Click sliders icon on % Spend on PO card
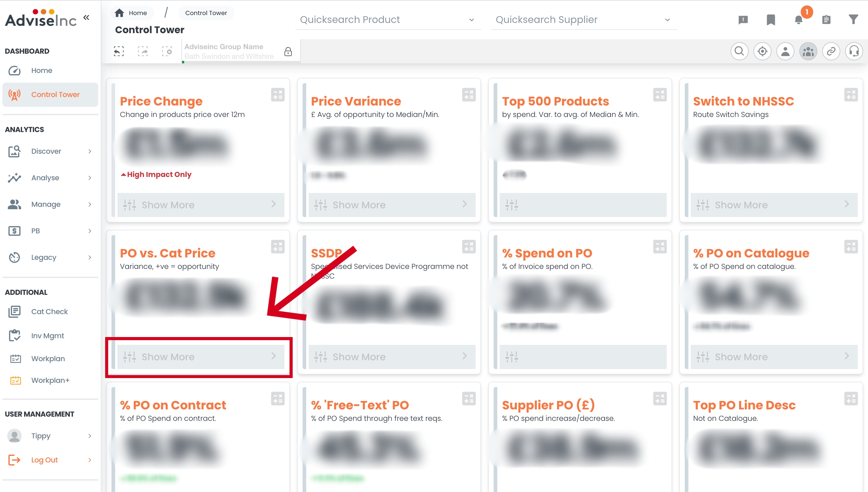The height and width of the screenshot is (492, 868). click(511, 357)
